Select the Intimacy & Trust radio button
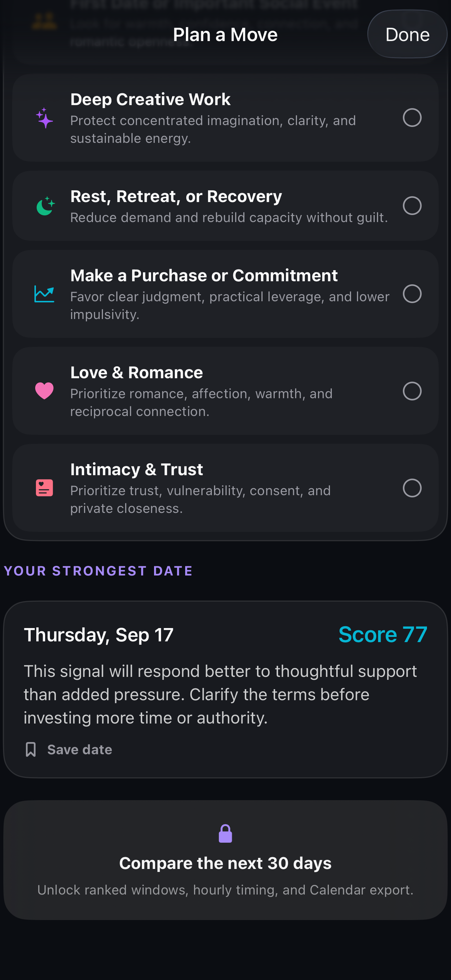Image resolution: width=451 pixels, height=980 pixels. pos(412,488)
